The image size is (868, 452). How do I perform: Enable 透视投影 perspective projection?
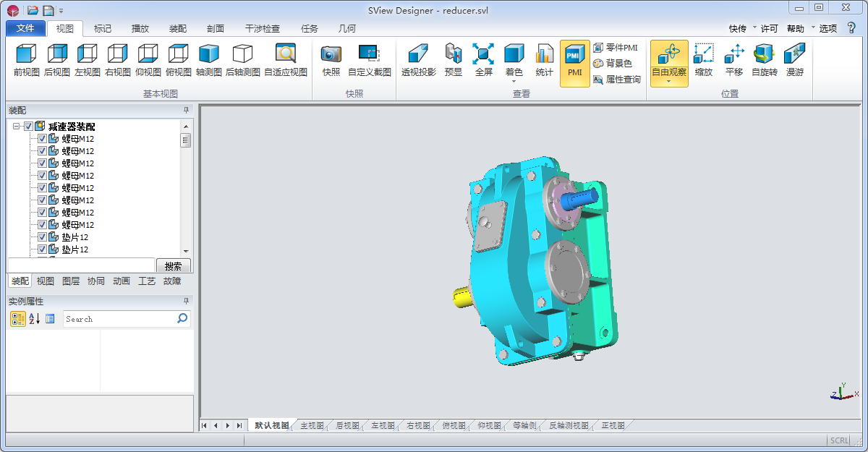click(418, 55)
